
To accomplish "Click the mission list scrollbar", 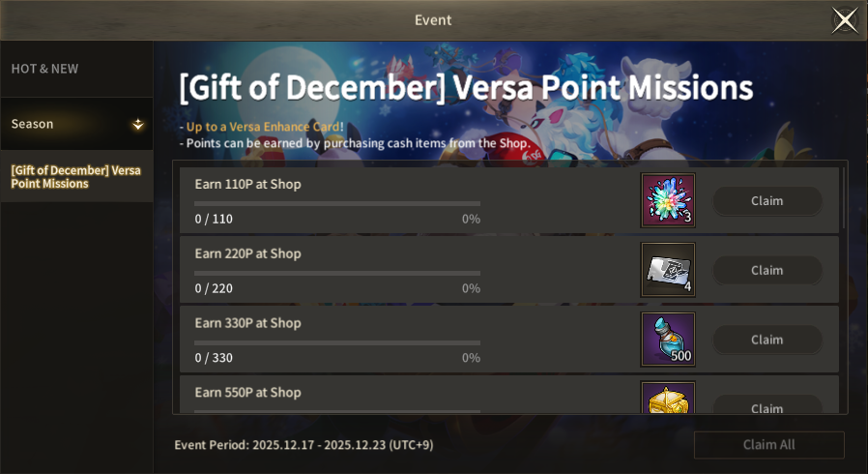I will click(x=844, y=198).
